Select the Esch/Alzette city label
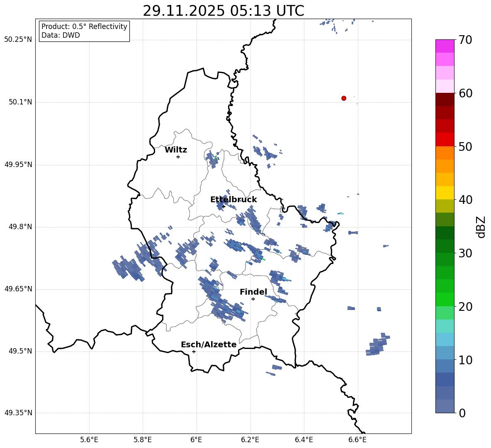The image size is (491, 448). click(x=209, y=344)
